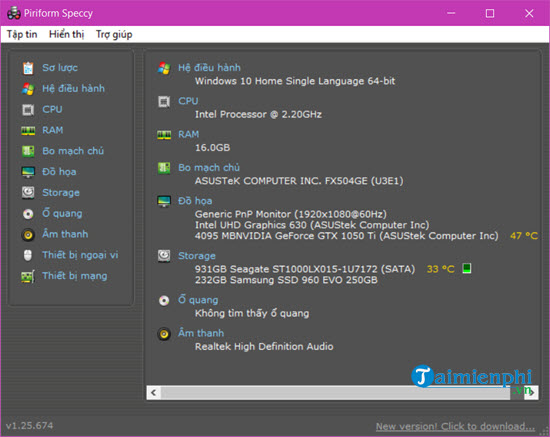Image resolution: width=550 pixels, height=437 pixels.
Task: Click the 16.0GB RAM value
Action: click(212, 148)
